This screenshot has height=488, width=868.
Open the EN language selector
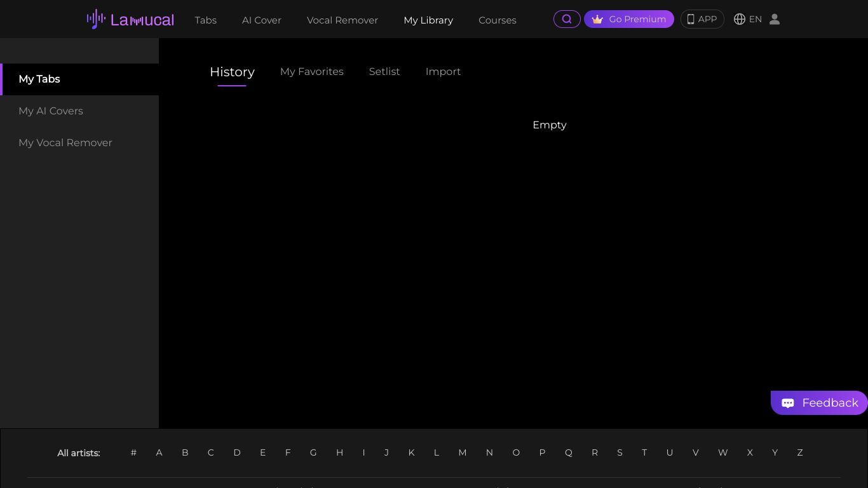(x=748, y=19)
